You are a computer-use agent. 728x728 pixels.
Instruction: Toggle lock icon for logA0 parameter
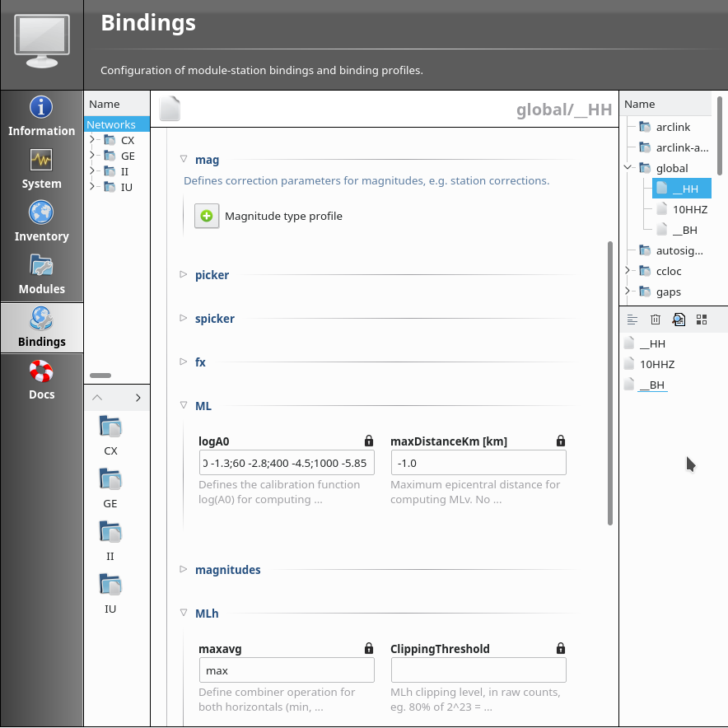[369, 441]
